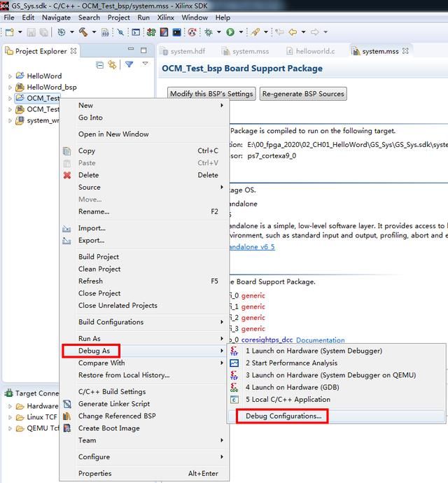Click the Save toolbar icon
The image size is (448, 483).
pyautogui.click(x=31, y=32)
